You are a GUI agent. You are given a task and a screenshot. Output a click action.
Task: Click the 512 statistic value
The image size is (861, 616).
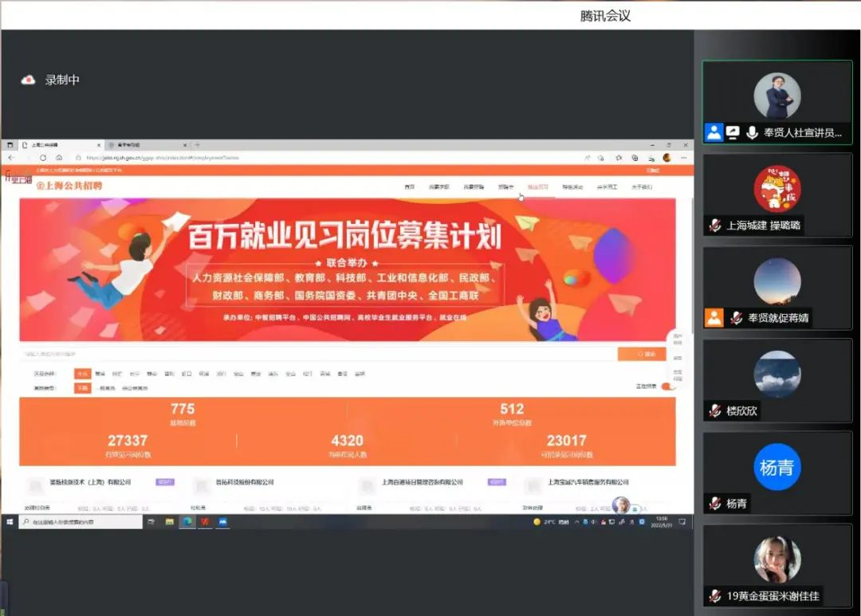(x=512, y=409)
